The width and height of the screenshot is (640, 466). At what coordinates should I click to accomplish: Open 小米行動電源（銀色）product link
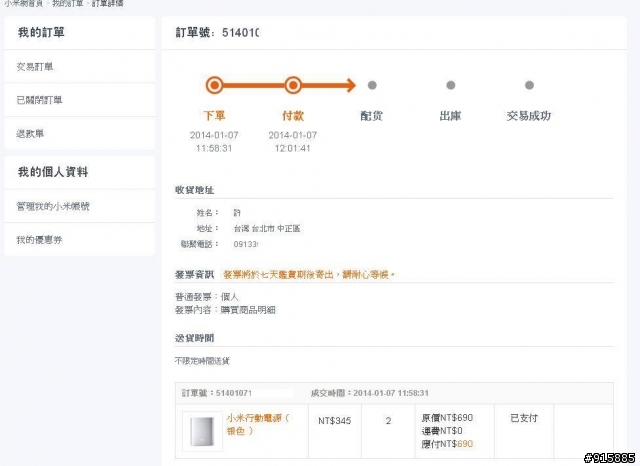click(258, 424)
